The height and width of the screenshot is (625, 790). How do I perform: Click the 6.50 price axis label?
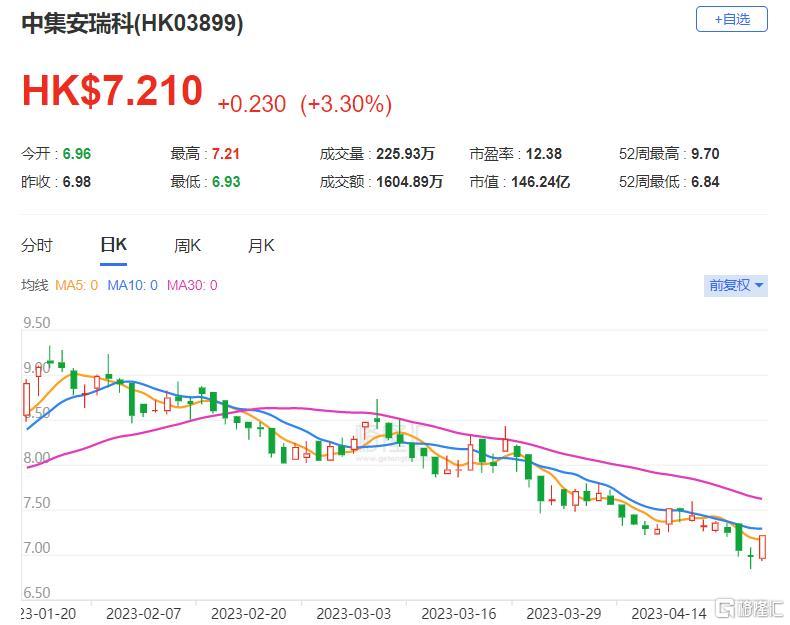pyautogui.click(x=37, y=593)
